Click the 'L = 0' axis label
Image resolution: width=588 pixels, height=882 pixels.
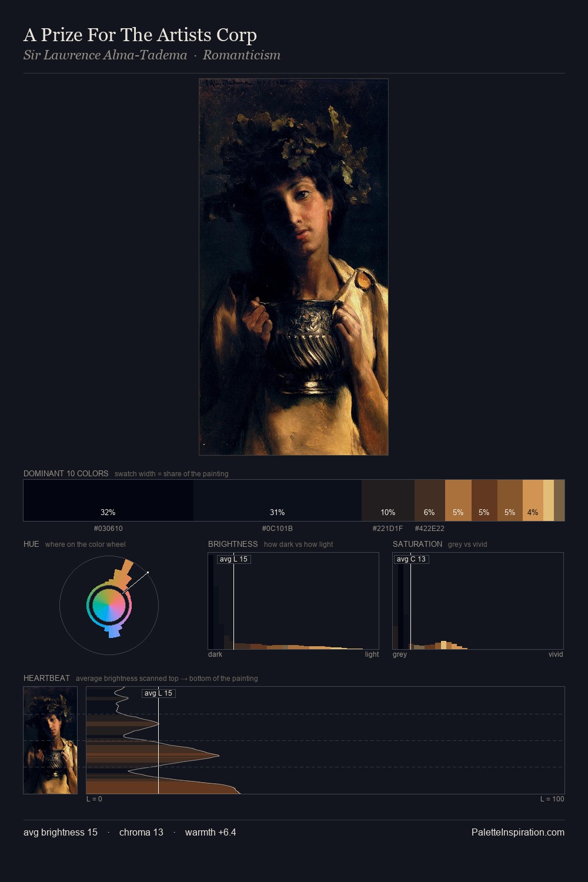(94, 799)
